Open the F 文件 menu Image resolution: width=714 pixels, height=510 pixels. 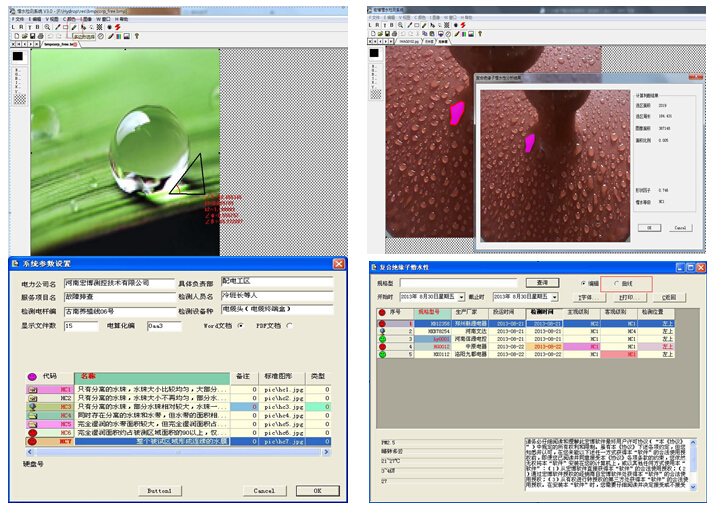19,17
